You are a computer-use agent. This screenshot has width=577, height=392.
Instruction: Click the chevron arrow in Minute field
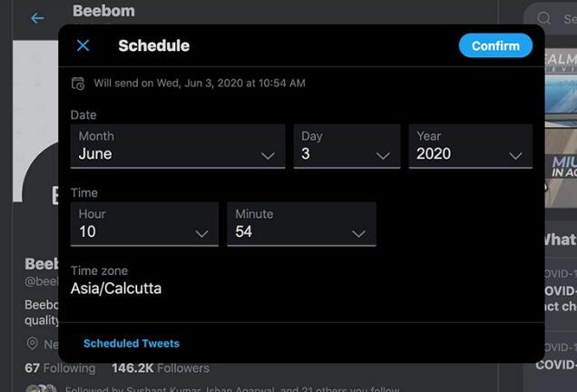[x=358, y=234]
